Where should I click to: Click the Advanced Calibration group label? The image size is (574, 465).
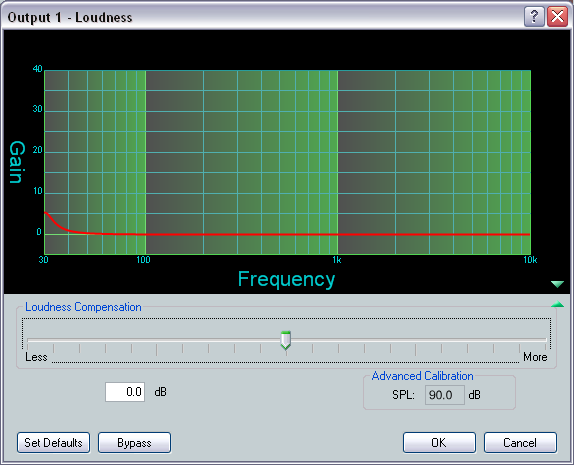point(422,376)
